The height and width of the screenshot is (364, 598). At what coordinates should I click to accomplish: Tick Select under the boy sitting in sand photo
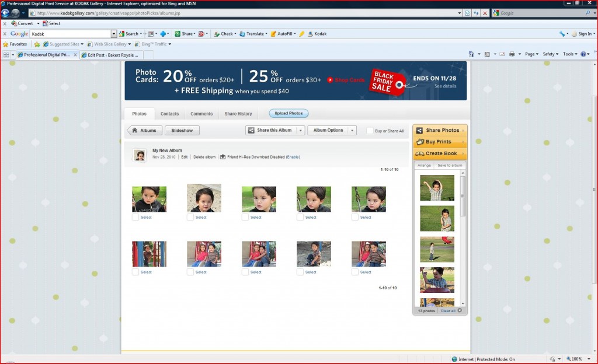(x=300, y=272)
